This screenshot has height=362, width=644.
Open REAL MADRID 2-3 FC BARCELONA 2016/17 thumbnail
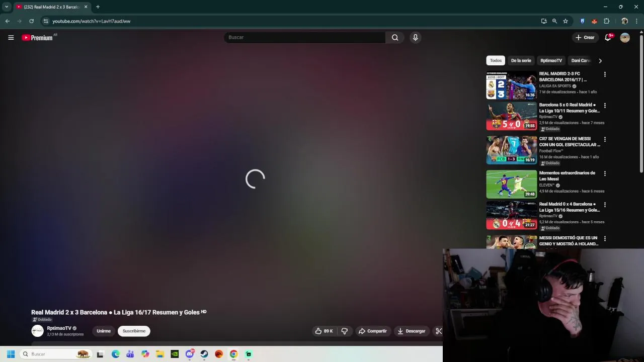click(x=511, y=85)
